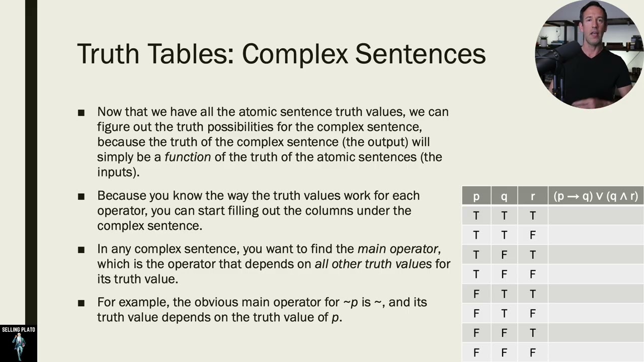Viewport: 644px width, 362px height.
Task: Click the fourth bullet marker beside 'For example'
Action: tap(81, 303)
